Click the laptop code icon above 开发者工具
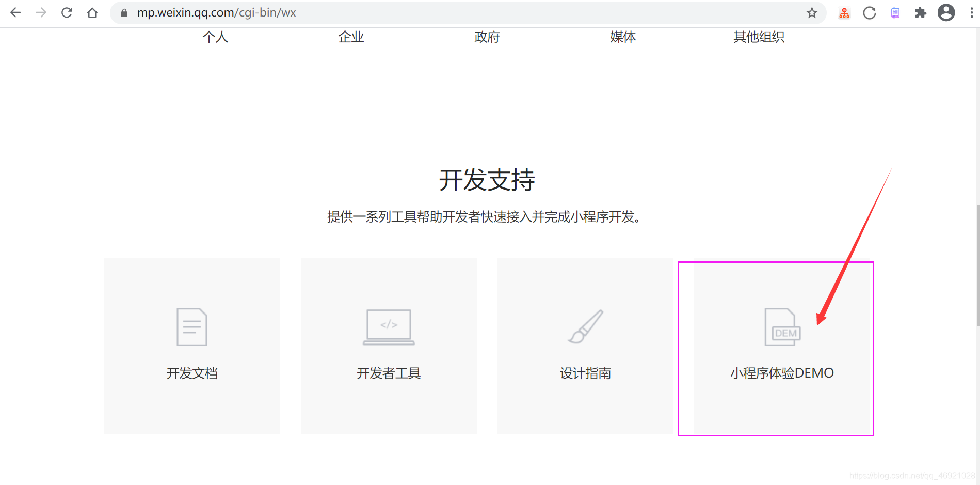This screenshot has height=485, width=980. [x=389, y=327]
